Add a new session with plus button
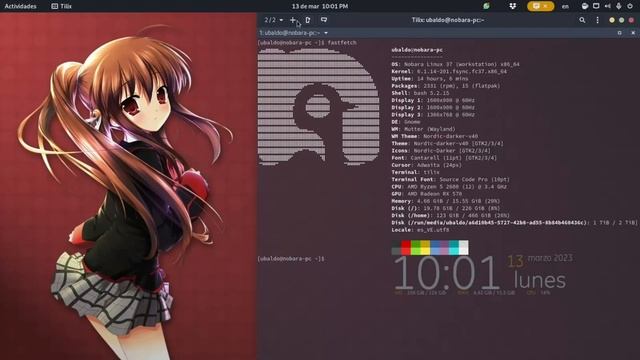Image resolution: width=640 pixels, height=360 pixels. click(293, 20)
